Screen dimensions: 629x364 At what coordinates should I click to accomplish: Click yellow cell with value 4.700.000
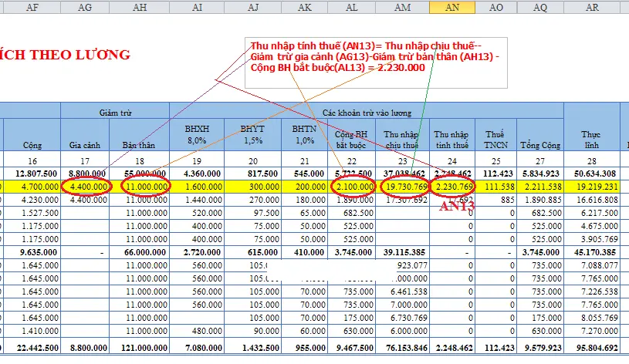[32, 187]
